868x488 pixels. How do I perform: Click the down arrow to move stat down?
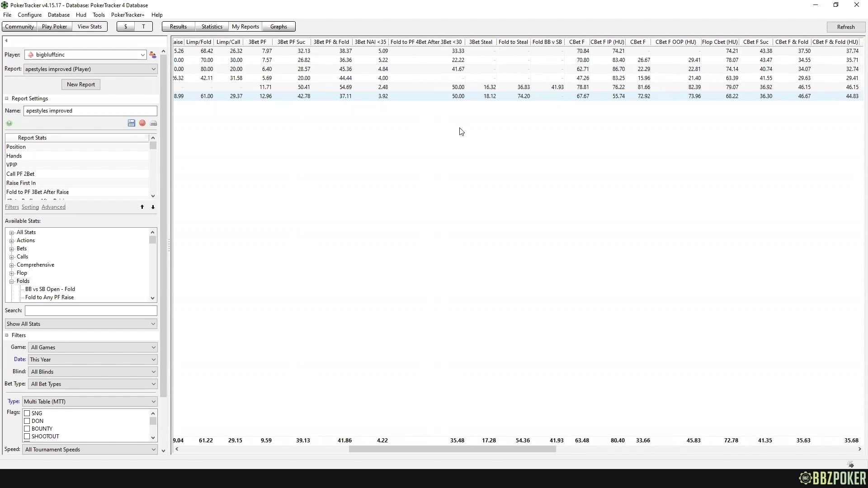[153, 207]
